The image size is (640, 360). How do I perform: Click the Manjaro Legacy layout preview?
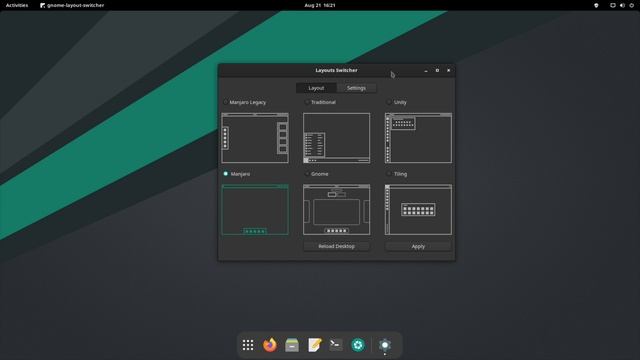click(x=255, y=138)
